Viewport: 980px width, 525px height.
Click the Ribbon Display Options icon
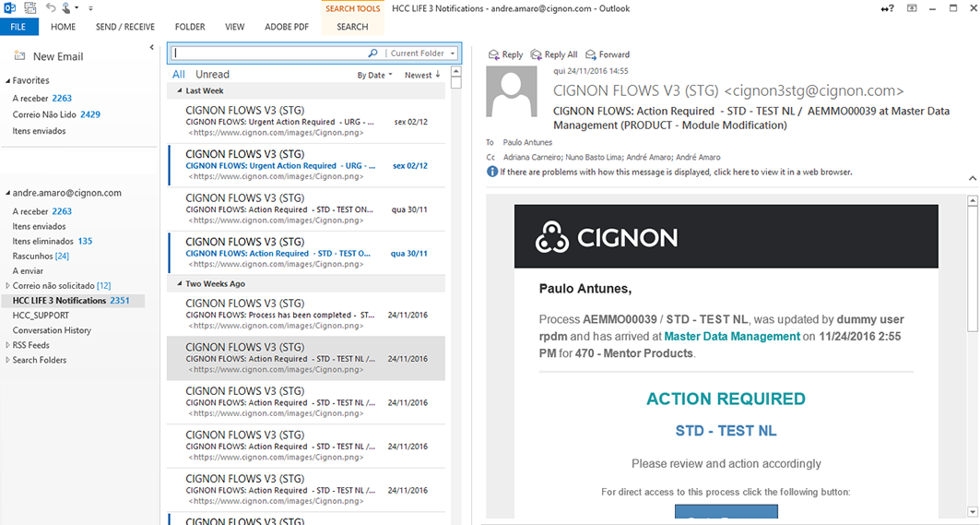(x=912, y=8)
